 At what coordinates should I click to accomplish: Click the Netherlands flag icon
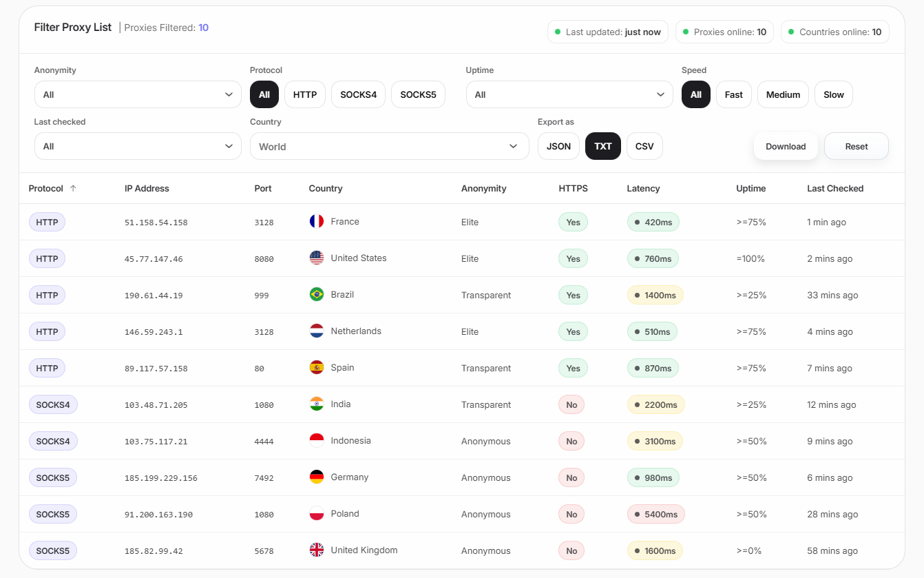[317, 331]
